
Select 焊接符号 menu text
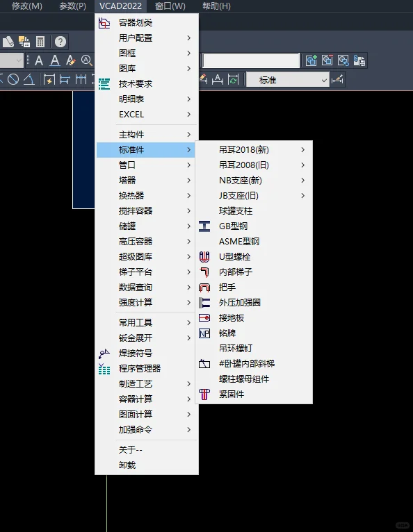[135, 354]
